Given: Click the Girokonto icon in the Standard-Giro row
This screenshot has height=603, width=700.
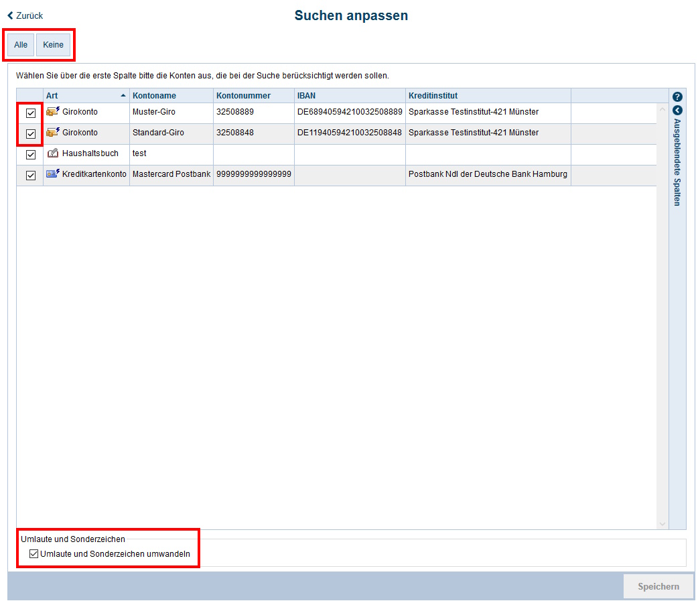Looking at the screenshot, I should click(53, 132).
